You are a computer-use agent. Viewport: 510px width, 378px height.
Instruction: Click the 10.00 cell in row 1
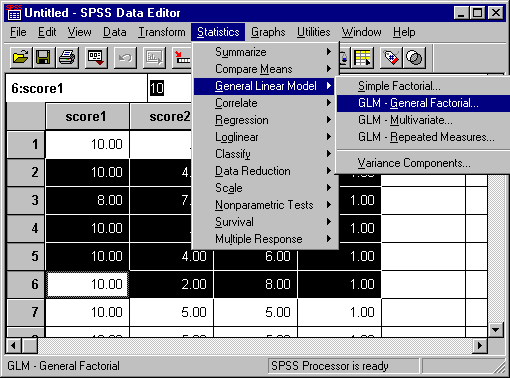[x=87, y=144]
